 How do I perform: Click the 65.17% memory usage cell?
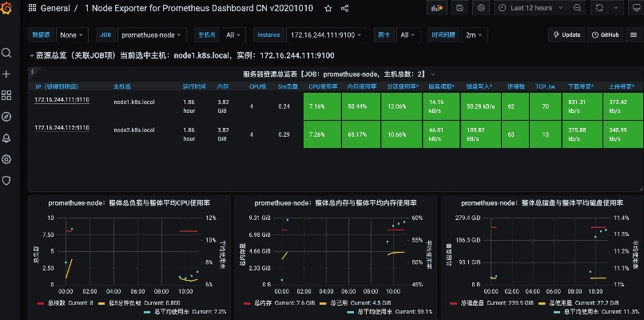360,134
